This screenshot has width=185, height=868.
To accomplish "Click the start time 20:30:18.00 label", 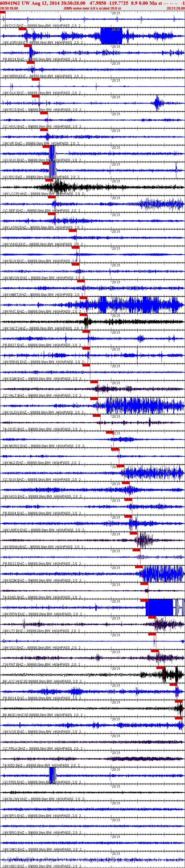I will pyautogui.click(x=9, y=8).
